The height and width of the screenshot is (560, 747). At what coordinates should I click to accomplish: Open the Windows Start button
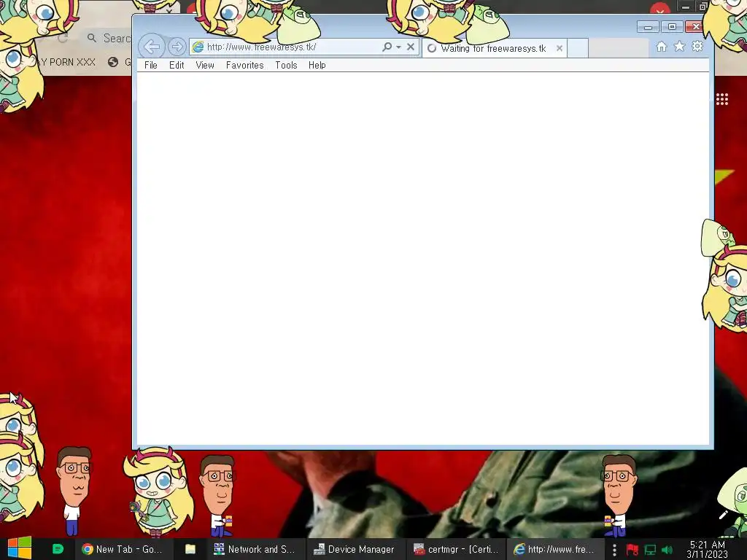tap(20, 548)
